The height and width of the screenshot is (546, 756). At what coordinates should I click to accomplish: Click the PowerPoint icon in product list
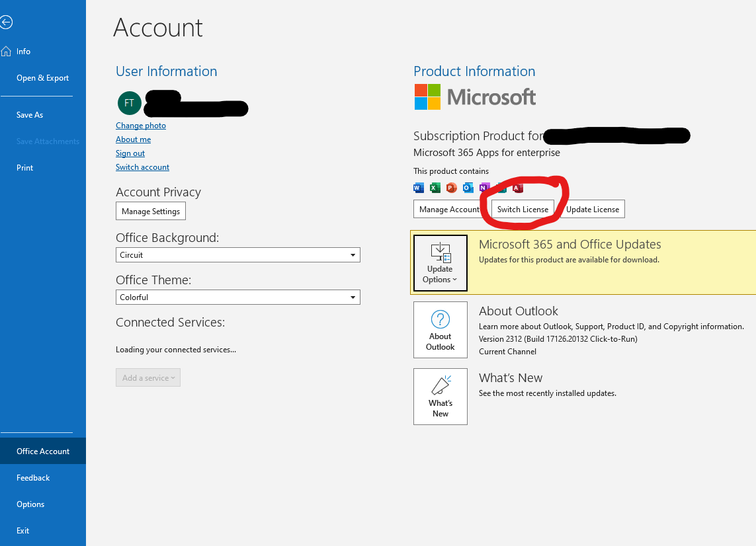point(451,188)
